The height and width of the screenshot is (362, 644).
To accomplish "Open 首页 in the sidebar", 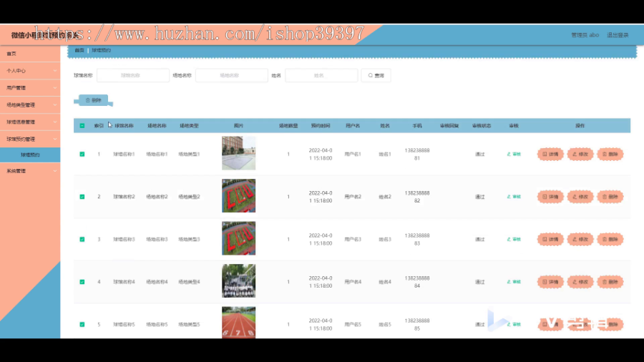I will pyautogui.click(x=30, y=54).
